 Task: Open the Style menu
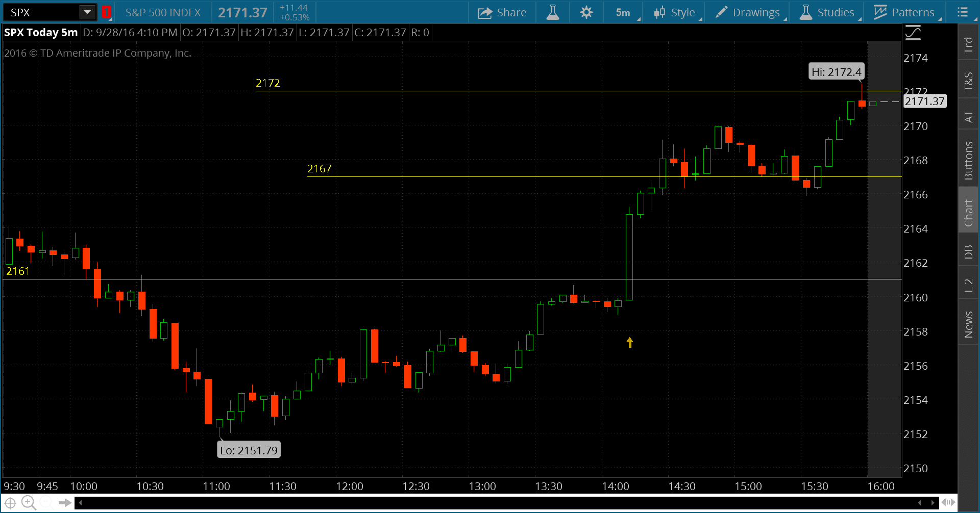pyautogui.click(x=676, y=12)
